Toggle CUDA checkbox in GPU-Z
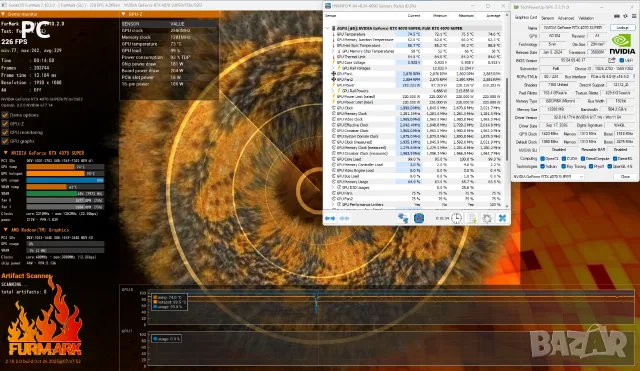640x371 pixels. 564,158
